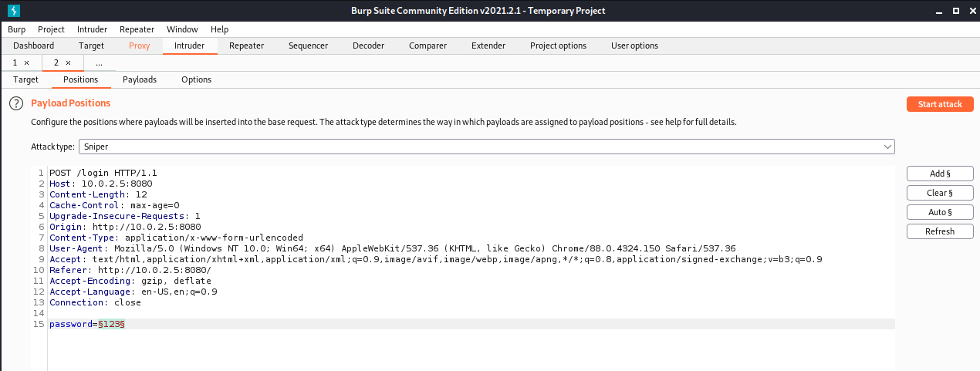Click the Connection: close line
The height and width of the screenshot is (371, 980).
pyautogui.click(x=95, y=302)
